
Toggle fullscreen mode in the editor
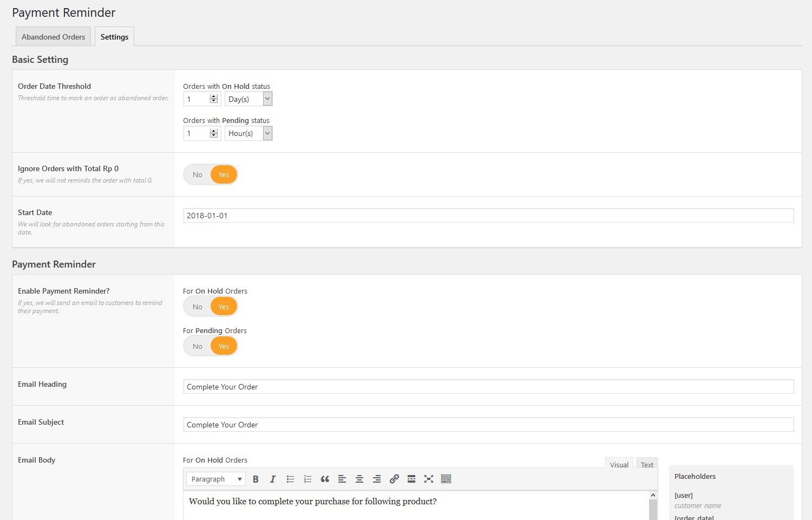point(429,479)
